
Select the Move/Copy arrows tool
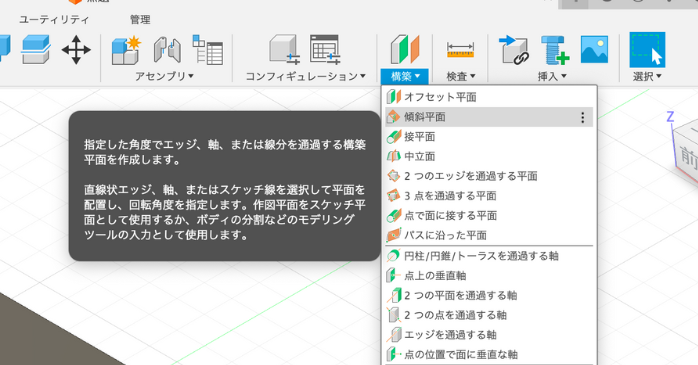(x=76, y=50)
